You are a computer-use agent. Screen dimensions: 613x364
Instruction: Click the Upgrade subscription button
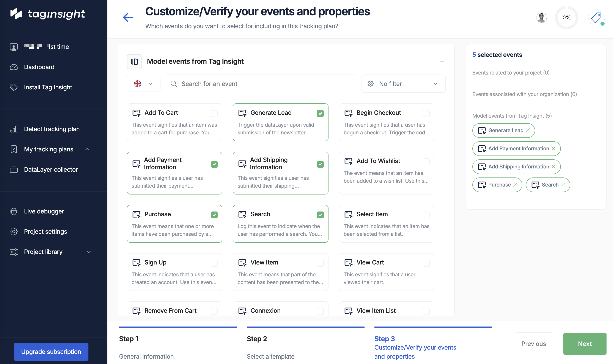(x=51, y=352)
